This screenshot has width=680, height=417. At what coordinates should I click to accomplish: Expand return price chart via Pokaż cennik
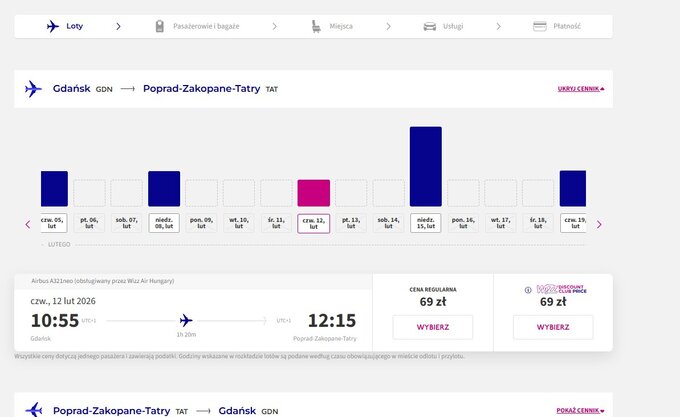pyautogui.click(x=580, y=410)
